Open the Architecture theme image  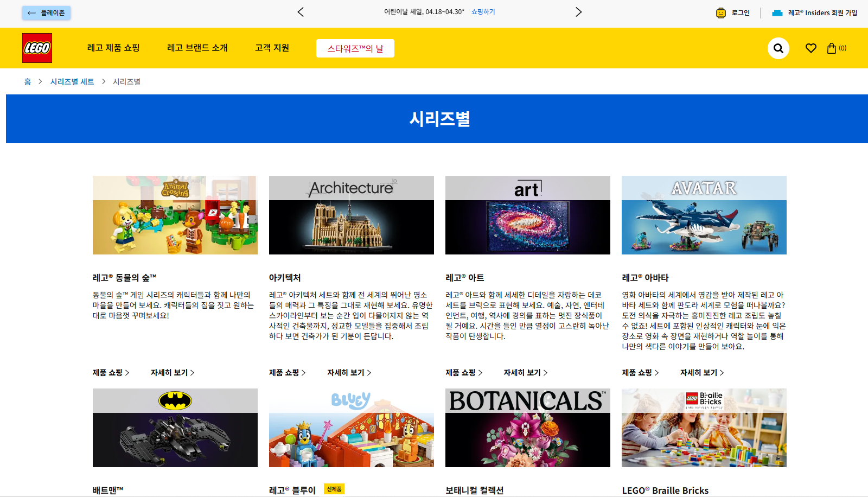(352, 215)
